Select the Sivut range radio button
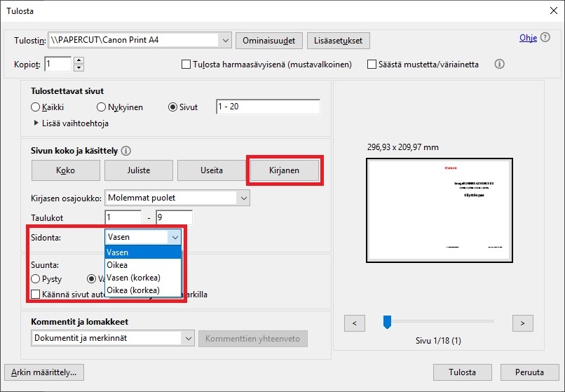565x392 pixels. tap(172, 107)
